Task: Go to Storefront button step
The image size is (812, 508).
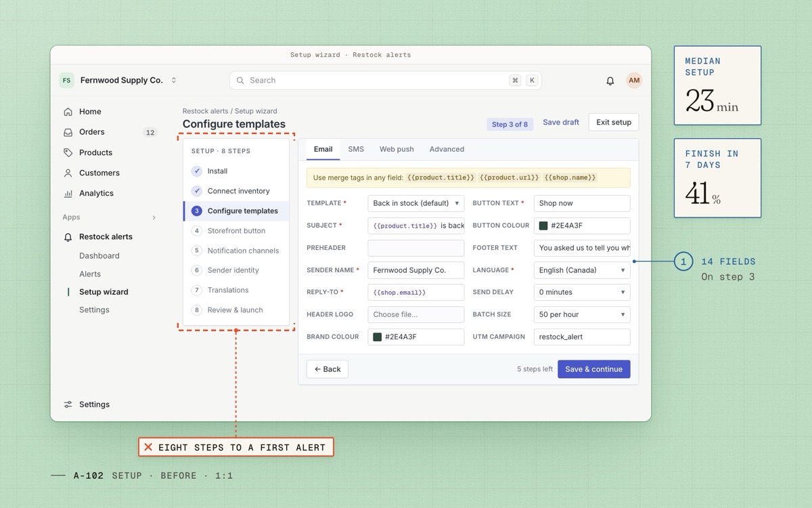Action: 236,231
